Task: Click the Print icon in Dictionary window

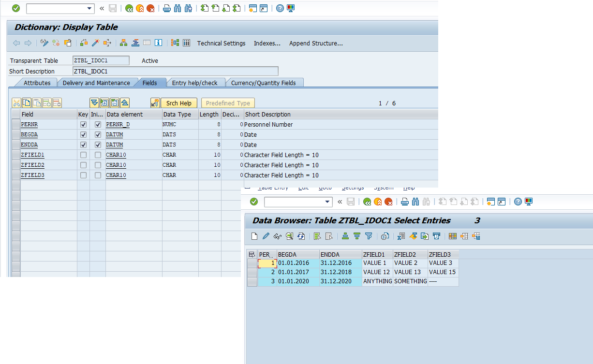Action: tap(167, 8)
